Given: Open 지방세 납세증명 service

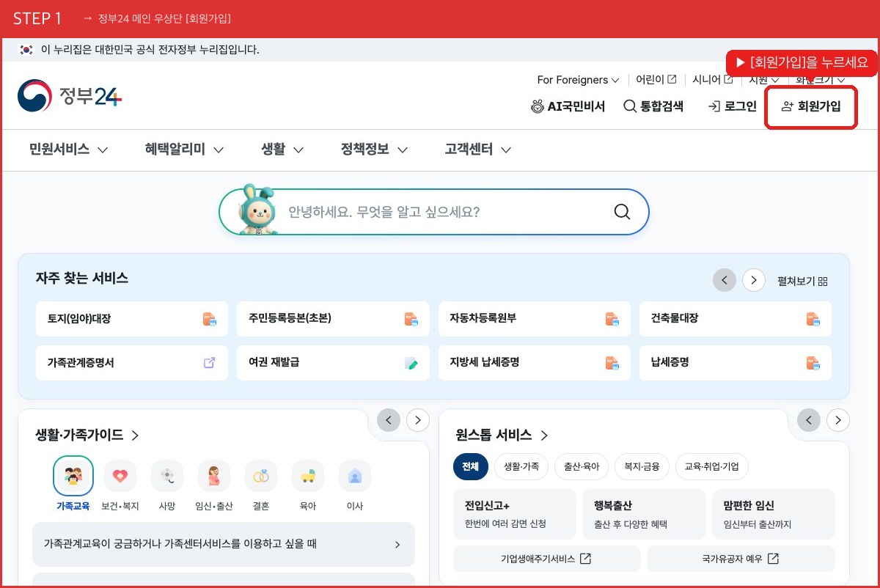Looking at the screenshot, I should click(535, 362).
